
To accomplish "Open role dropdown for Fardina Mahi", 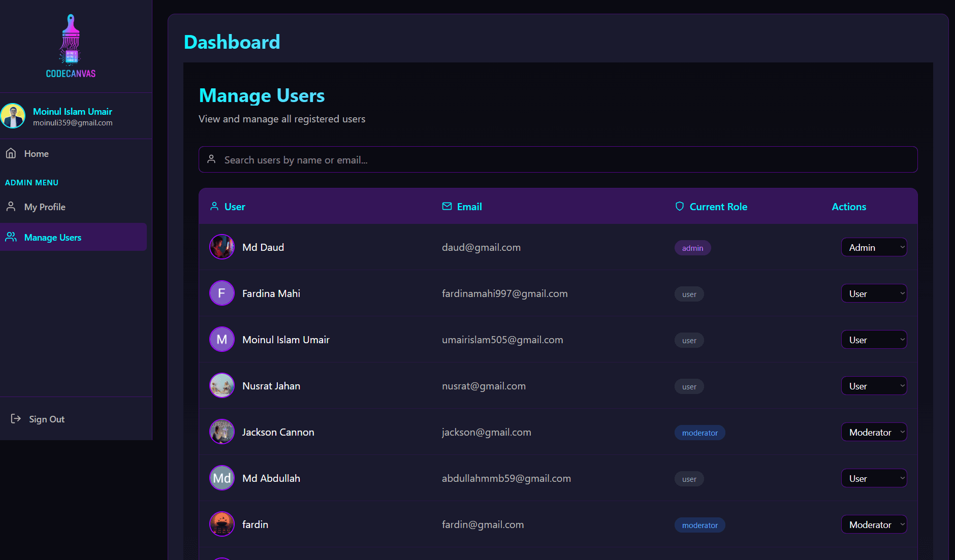I will pos(874,294).
